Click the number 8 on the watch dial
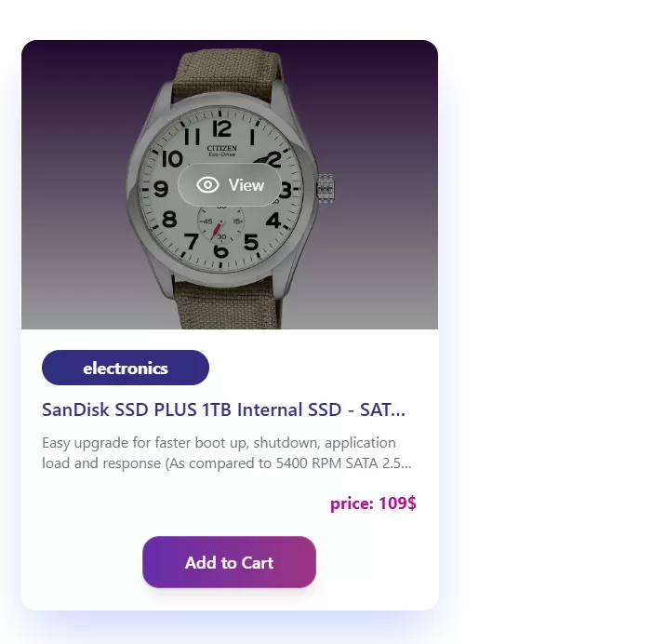Screen dimensions: 652x644 168,220
